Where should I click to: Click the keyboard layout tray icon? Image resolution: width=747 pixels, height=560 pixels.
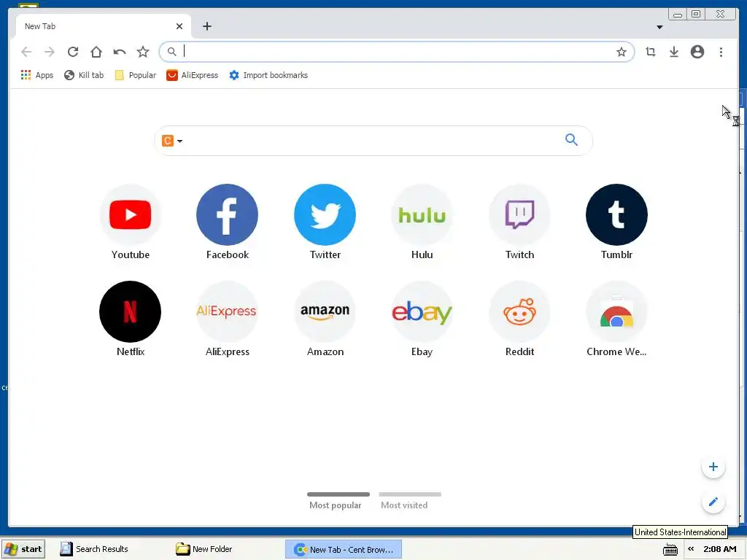click(x=670, y=550)
